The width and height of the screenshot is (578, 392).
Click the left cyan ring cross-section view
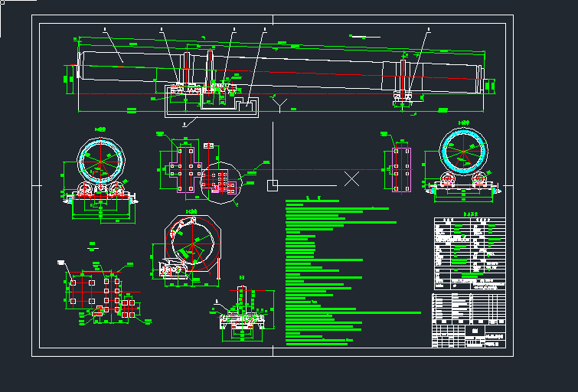pyautogui.click(x=100, y=163)
